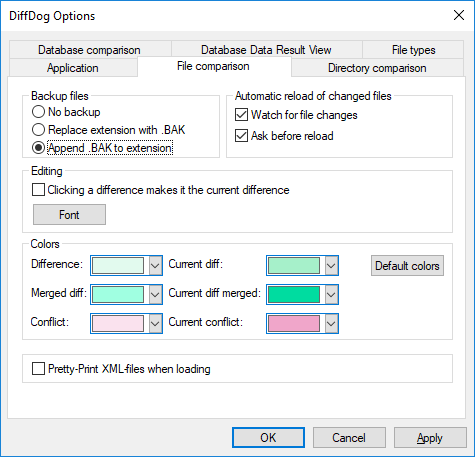Reset with the Default colors button

click(x=407, y=266)
